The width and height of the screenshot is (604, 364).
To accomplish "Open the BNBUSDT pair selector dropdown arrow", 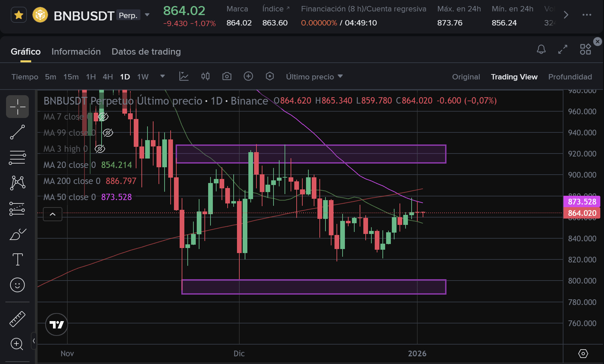I will 147,15.
